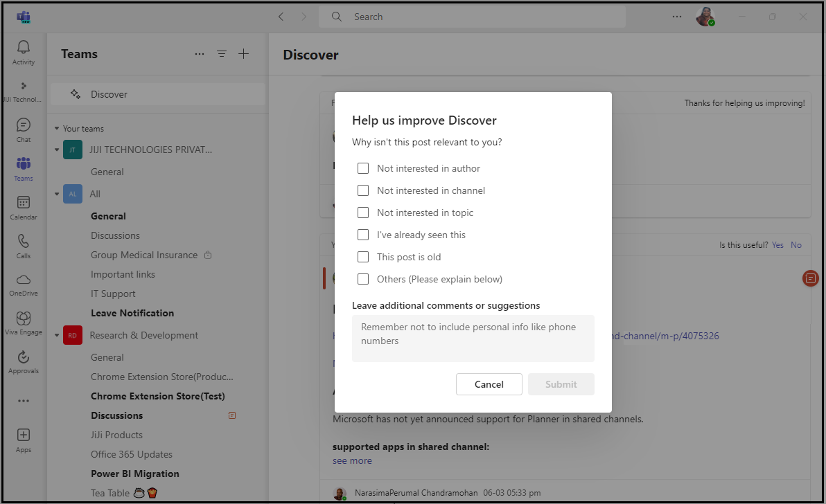826x504 pixels.
Task: Select the Discover item in Teams list
Action: [109, 94]
